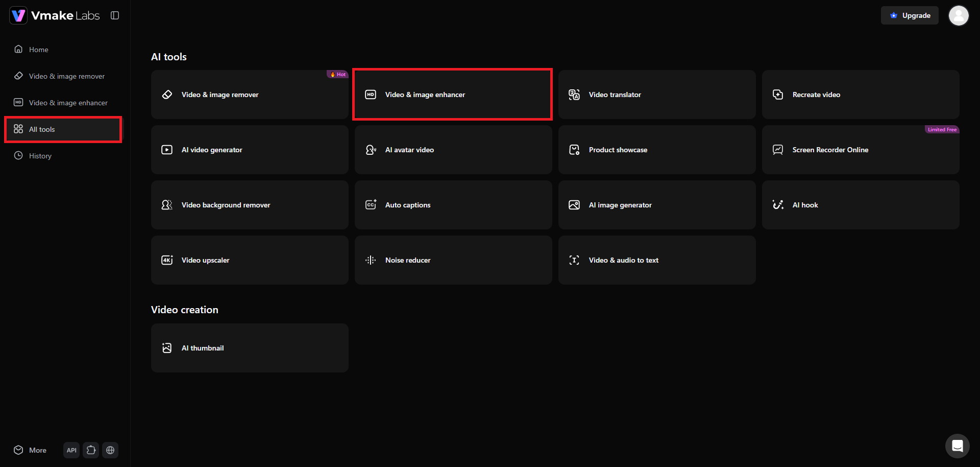Click the browser extension puzzle icon

(x=91, y=450)
